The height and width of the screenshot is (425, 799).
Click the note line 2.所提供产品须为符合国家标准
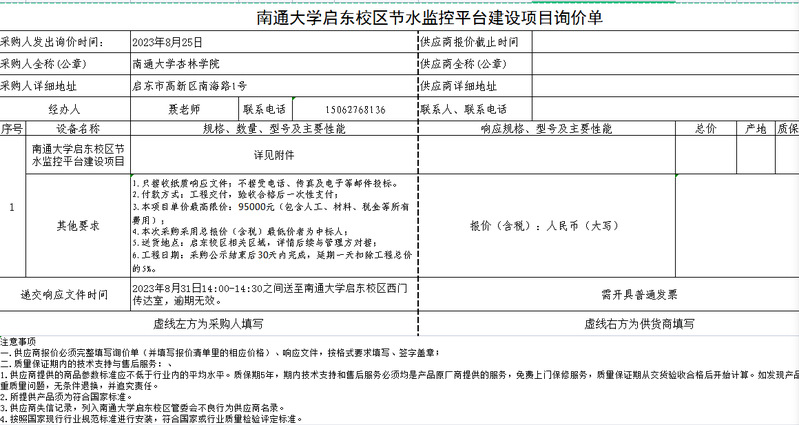[x=66, y=397]
